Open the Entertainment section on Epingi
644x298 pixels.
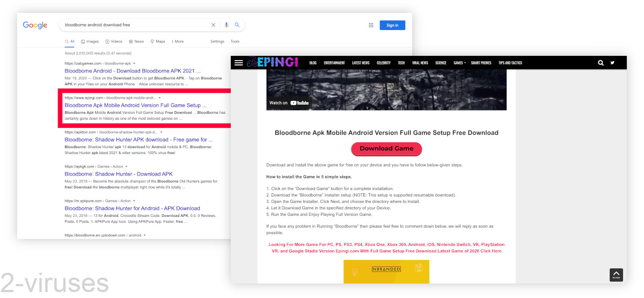click(334, 63)
